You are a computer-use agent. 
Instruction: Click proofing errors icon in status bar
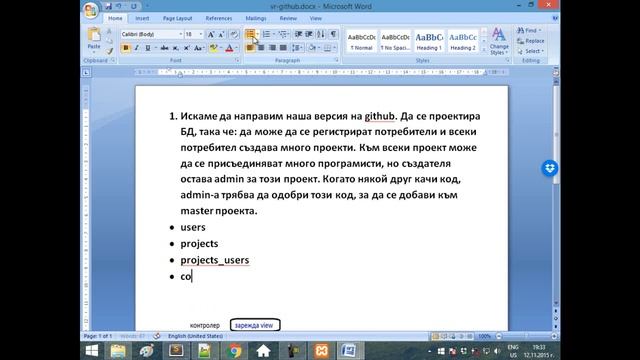(x=157, y=336)
